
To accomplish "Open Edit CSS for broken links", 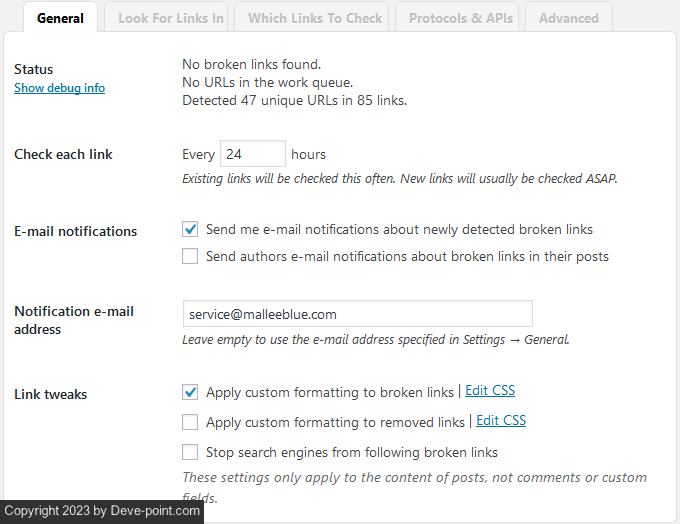I will tap(490, 391).
